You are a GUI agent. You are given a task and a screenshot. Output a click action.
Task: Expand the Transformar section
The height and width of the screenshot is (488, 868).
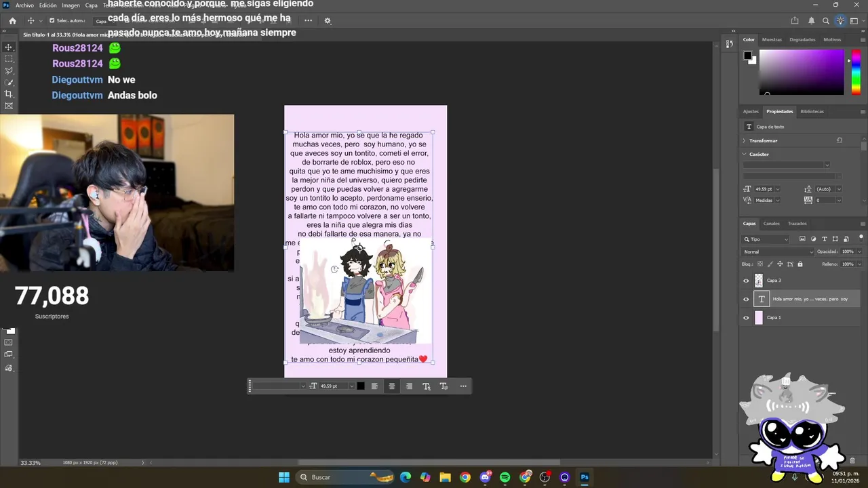[744, 140]
